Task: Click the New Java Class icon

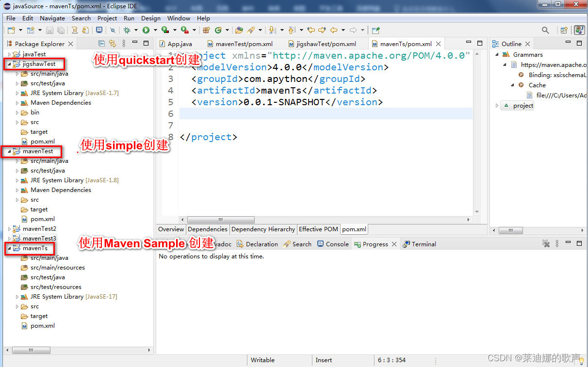Action: [218, 30]
